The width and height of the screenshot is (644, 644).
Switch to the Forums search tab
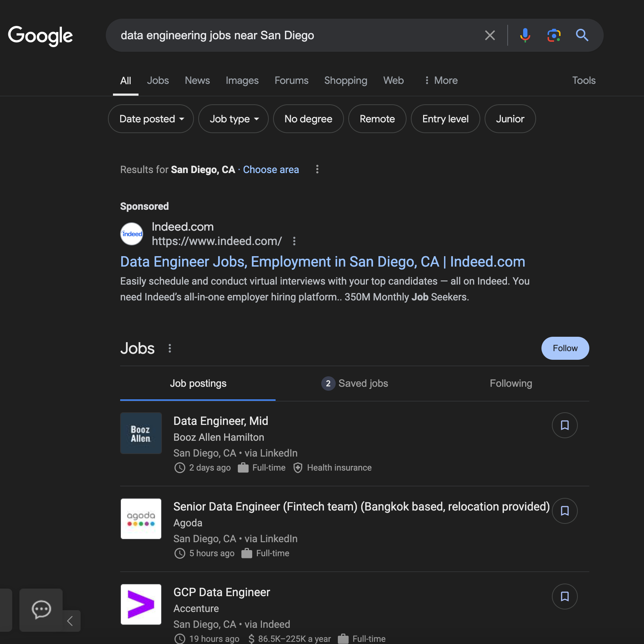291,80
